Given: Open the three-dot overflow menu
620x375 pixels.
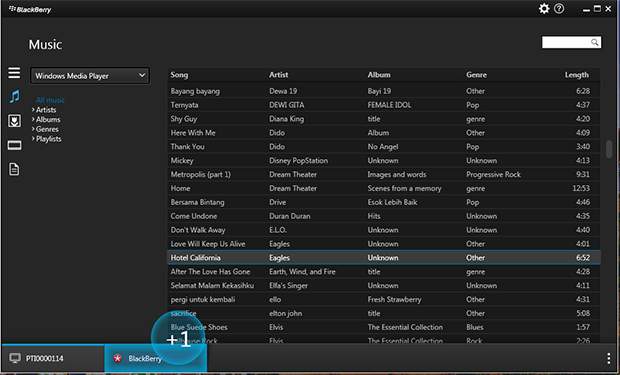Looking at the screenshot, I should [x=609, y=358].
